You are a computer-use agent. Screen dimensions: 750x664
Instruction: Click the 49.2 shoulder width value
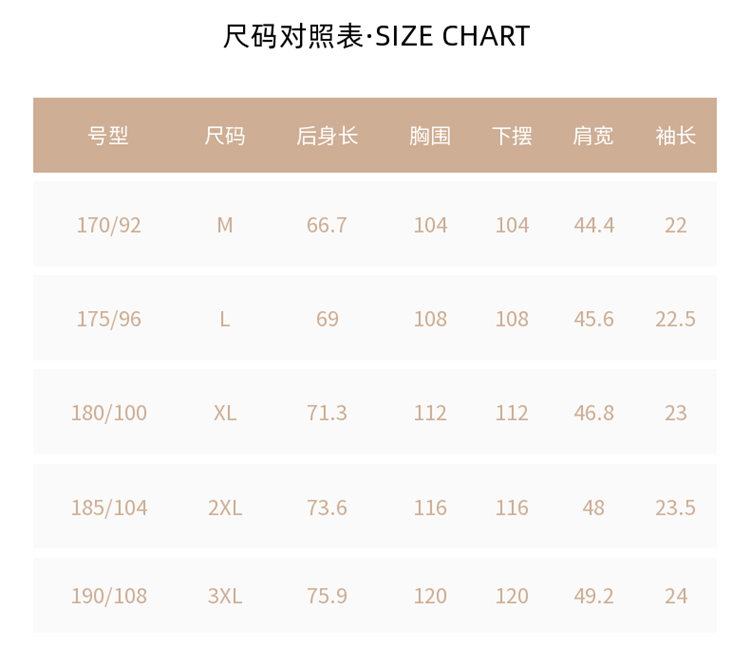coord(594,596)
